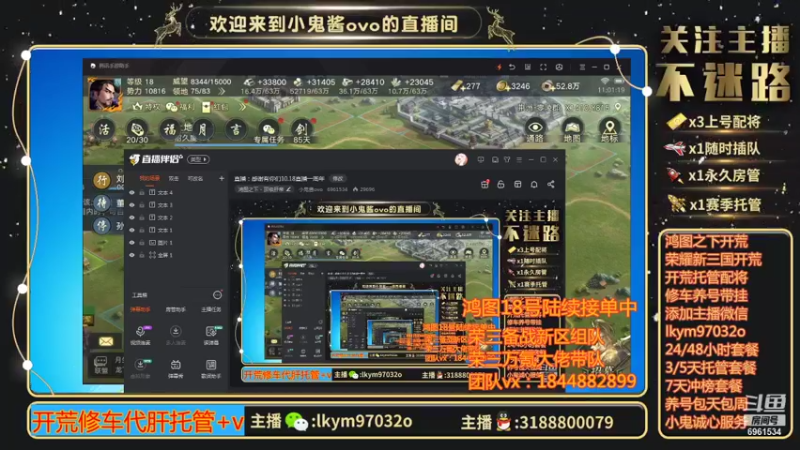
Task: Click the 特权 crown shortcut
Action: point(147,107)
